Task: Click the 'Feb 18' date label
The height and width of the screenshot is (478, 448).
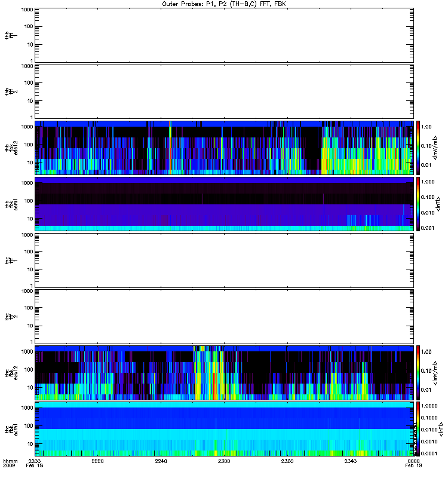Action: [x=35, y=466]
